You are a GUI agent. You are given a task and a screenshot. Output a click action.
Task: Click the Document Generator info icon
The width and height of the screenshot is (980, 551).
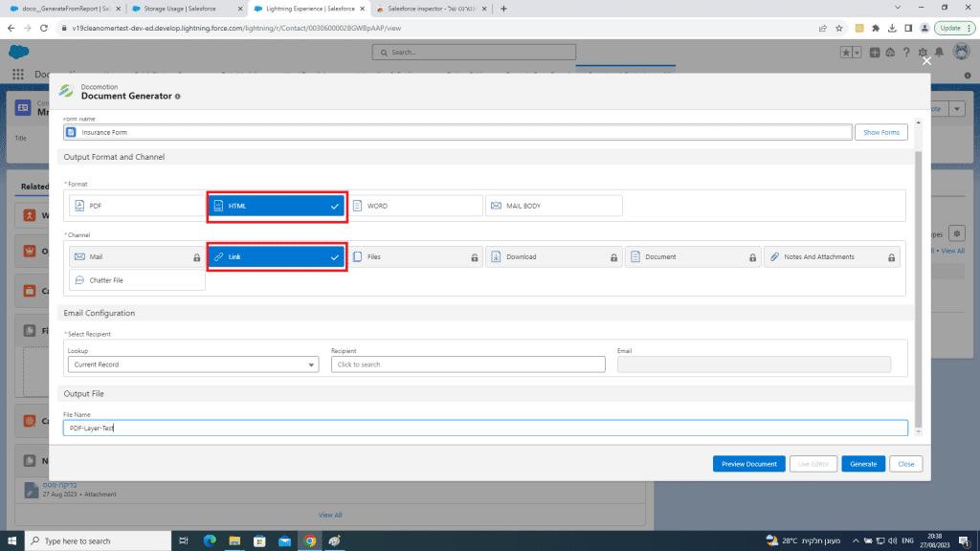pos(178,97)
